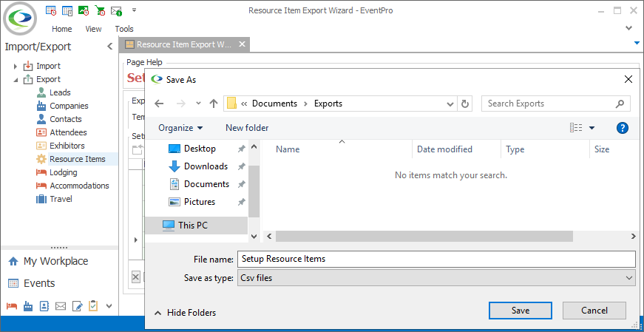The image size is (644, 332).
Task: Select Travel under Export
Action: 61,200
